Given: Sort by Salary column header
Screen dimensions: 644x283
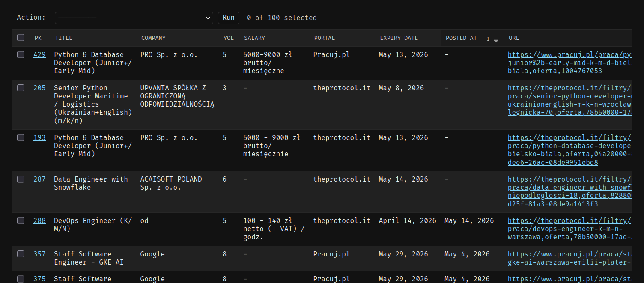Looking at the screenshot, I should click(255, 38).
